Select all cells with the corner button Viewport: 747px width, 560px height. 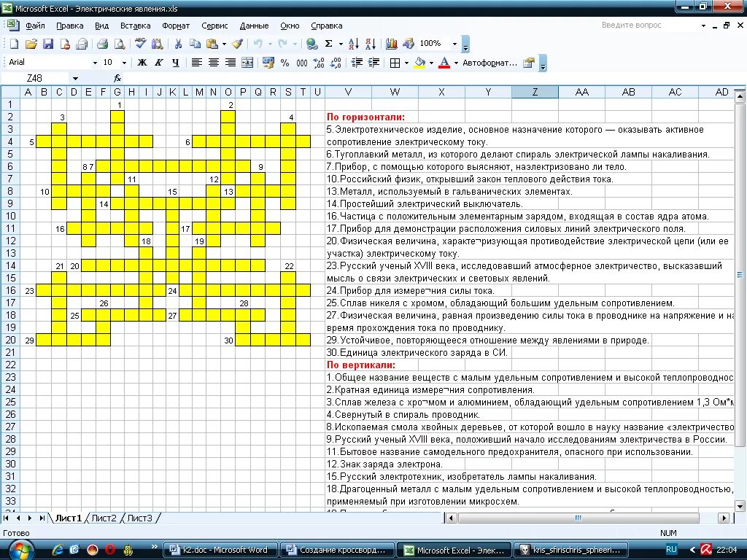click(10, 92)
